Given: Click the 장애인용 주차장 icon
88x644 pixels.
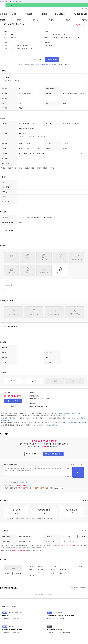Looking at the screenshot, I should [x=13, y=312].
